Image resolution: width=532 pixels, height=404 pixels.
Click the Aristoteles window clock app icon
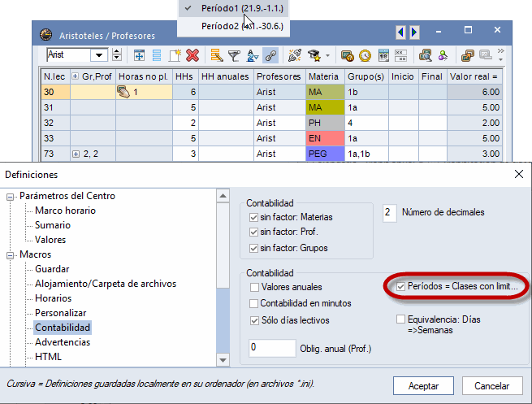pos(45,35)
